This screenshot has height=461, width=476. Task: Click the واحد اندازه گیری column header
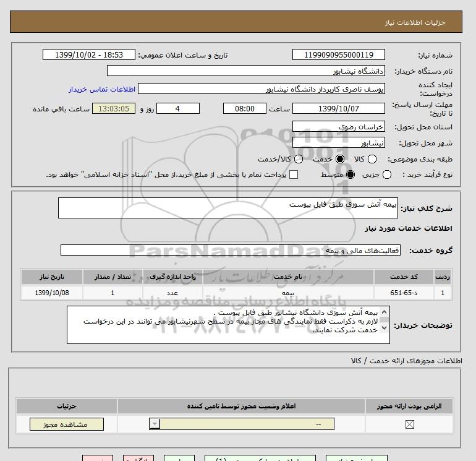pos(172,277)
